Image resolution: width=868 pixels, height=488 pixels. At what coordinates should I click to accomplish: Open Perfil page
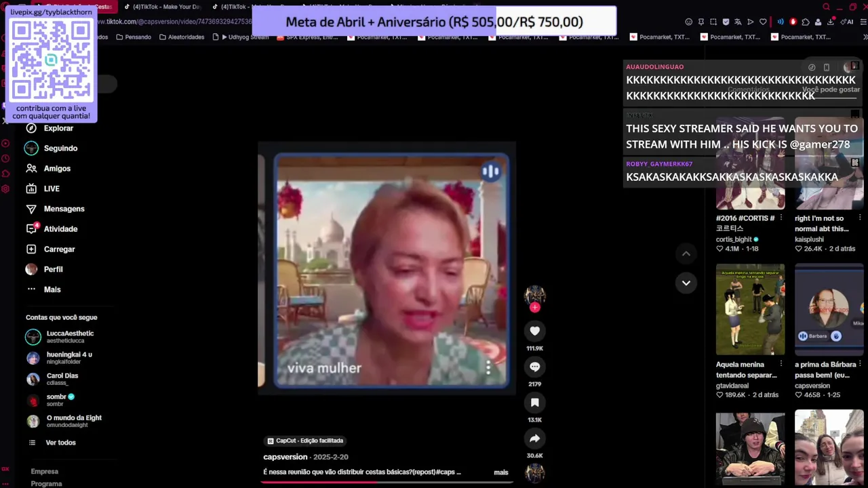[44, 269]
